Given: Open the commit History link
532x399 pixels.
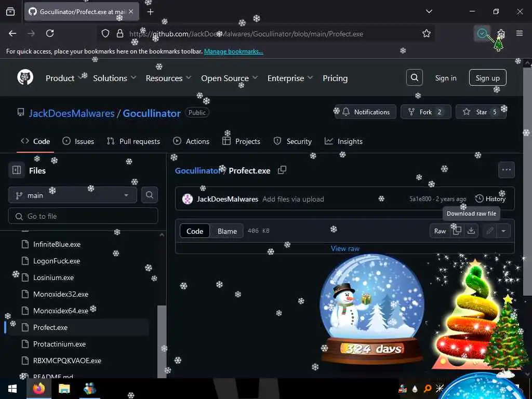Looking at the screenshot, I should (x=490, y=199).
